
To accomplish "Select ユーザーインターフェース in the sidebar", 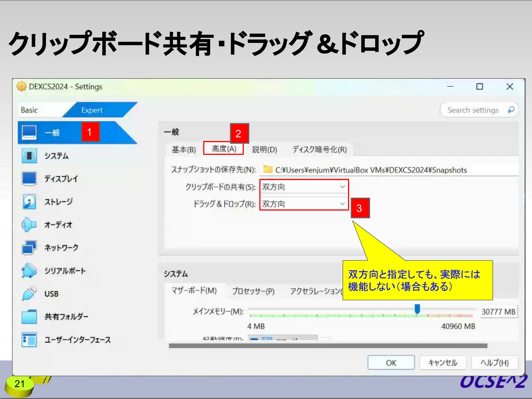I will [77, 340].
